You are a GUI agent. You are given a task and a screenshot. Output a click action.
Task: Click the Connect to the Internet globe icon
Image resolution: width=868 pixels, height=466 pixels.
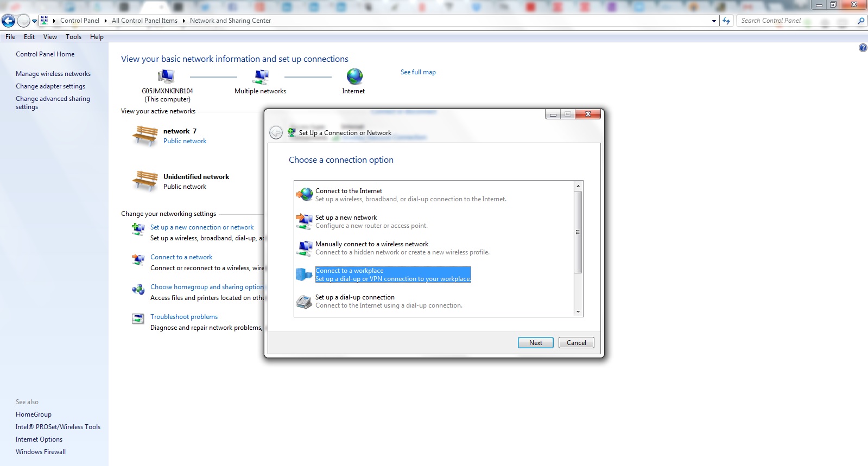304,194
